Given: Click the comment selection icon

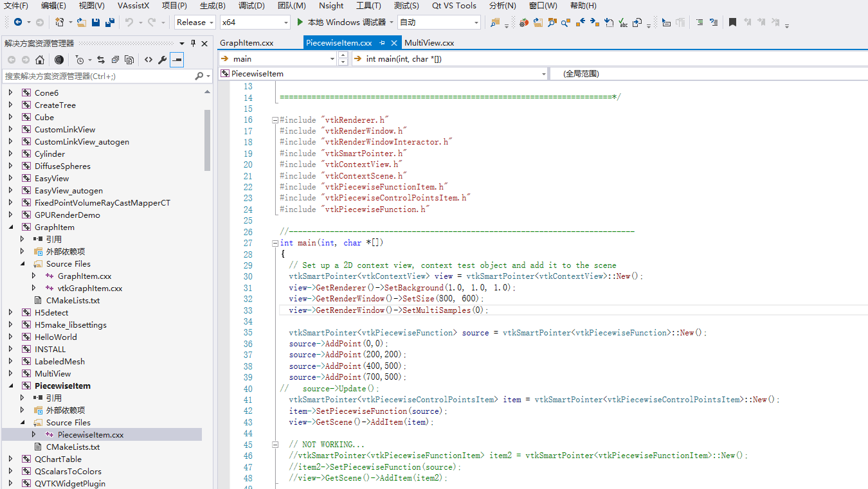Looking at the screenshot, I should pos(700,22).
